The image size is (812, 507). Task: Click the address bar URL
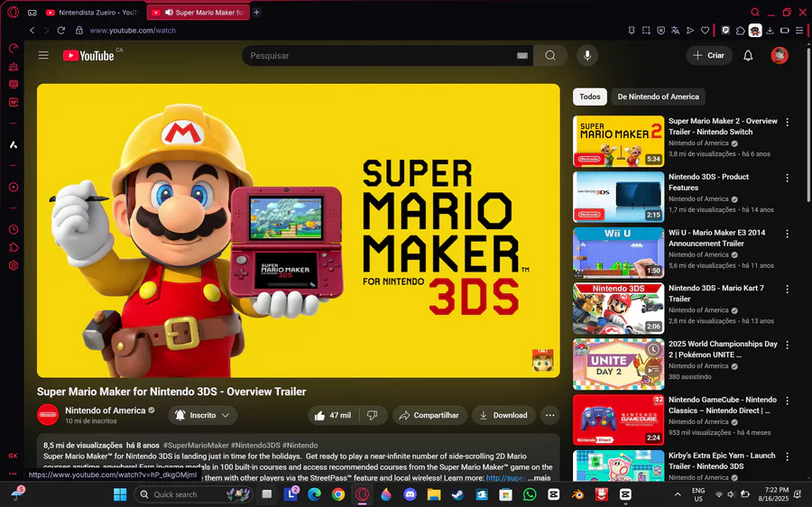[x=133, y=31]
